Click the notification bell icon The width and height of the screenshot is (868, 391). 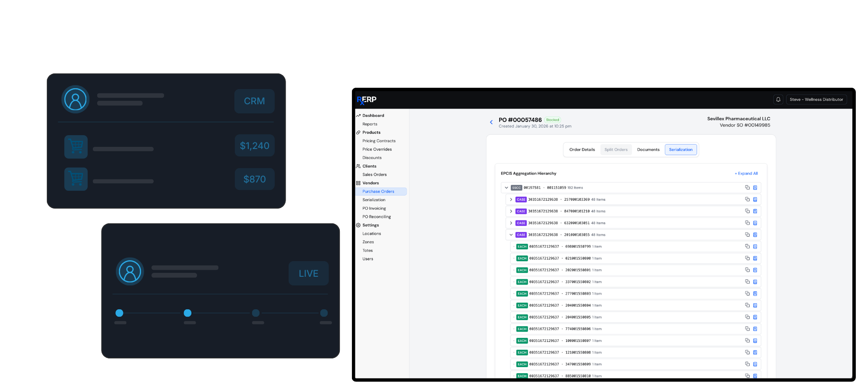pyautogui.click(x=778, y=99)
